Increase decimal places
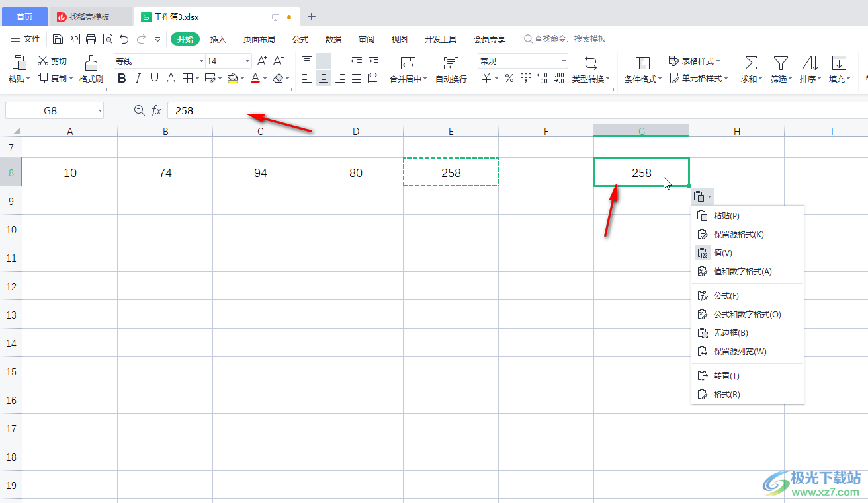 [542, 79]
